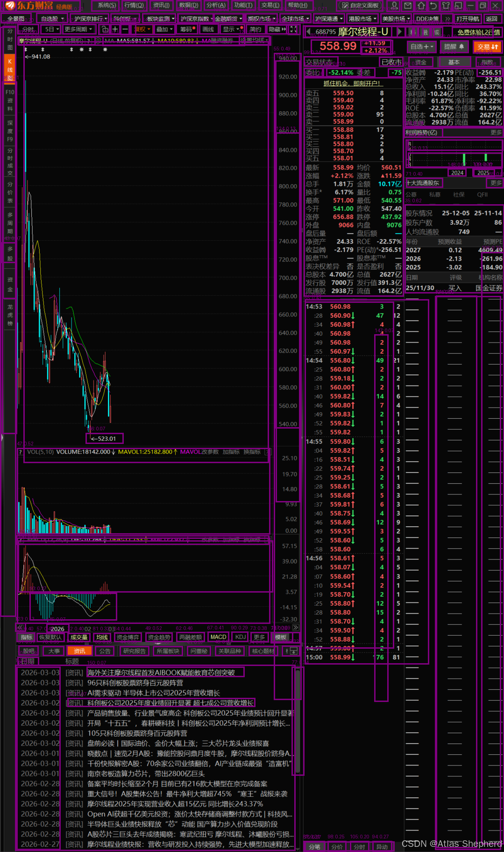Click 更多 next to 十大流通股东
Image resolution: width=504 pixels, height=852 pixels.
pyautogui.click(x=496, y=183)
